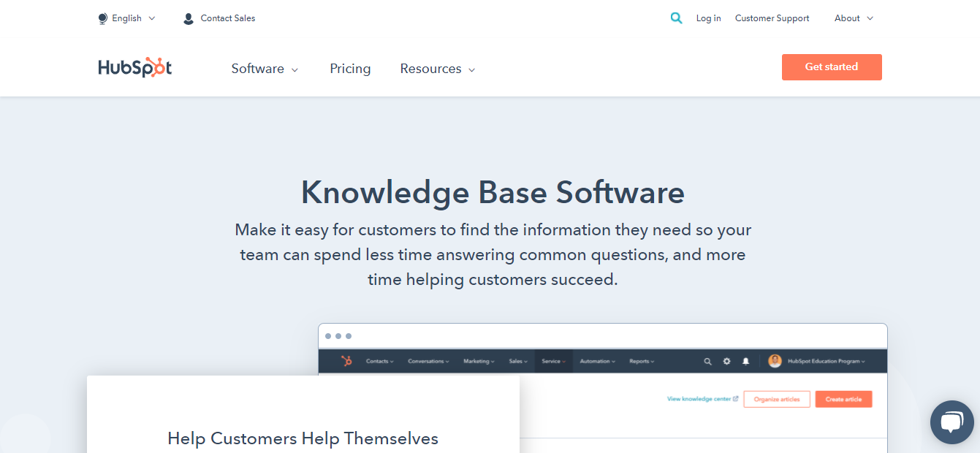Expand the Automation menu in the app preview

[597, 361]
